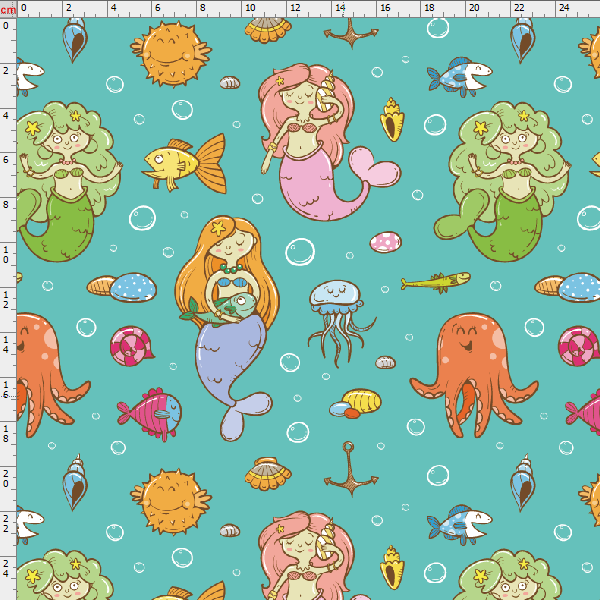Select the blue jellyfish on the canvas
Image resolution: width=600 pixels, height=600 pixels.
pos(341,323)
